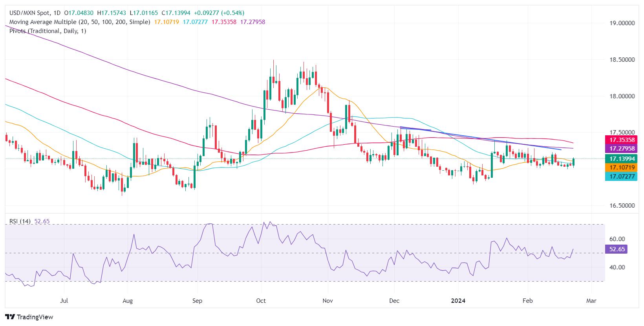
Task: Click the orange 17.10719 price label
Action: (x=622, y=168)
